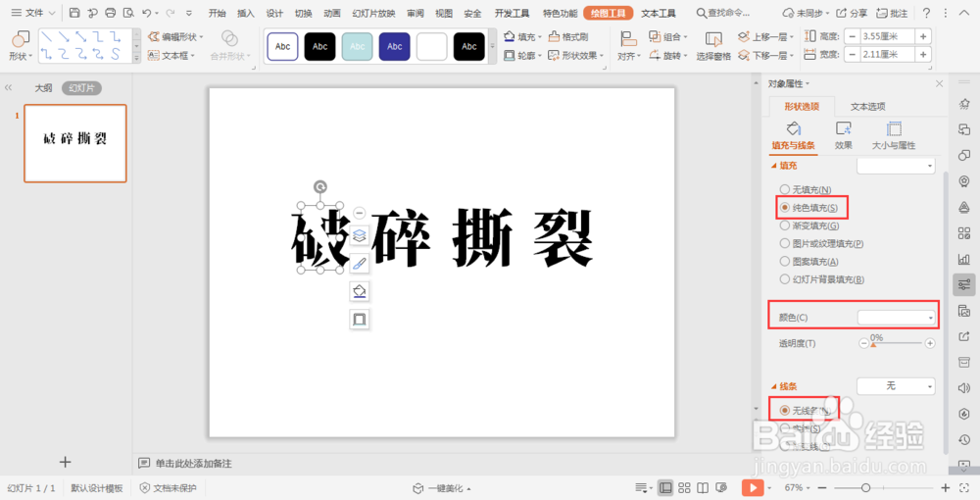Start slideshow with orange play button
980x500 pixels.
pos(753,487)
